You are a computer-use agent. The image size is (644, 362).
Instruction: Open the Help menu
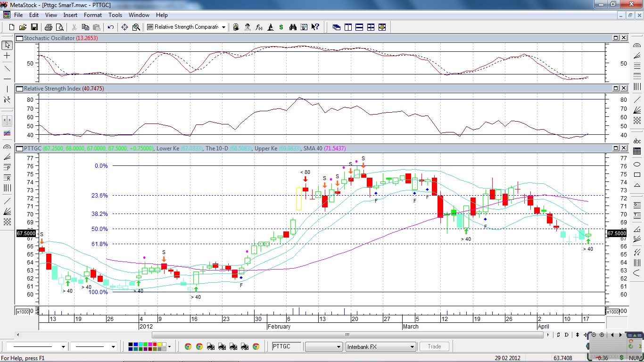tap(162, 15)
